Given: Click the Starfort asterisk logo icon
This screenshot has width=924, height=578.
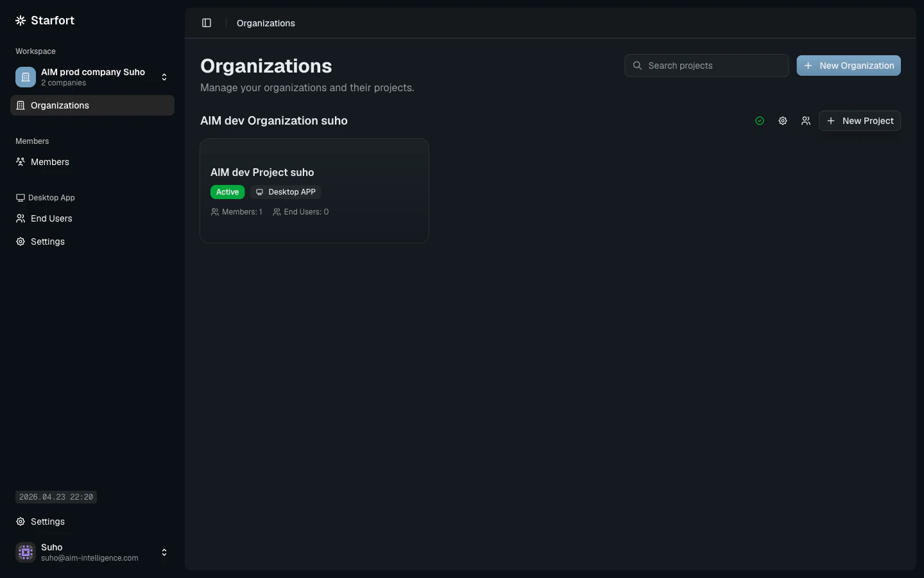Looking at the screenshot, I should 20,20.
